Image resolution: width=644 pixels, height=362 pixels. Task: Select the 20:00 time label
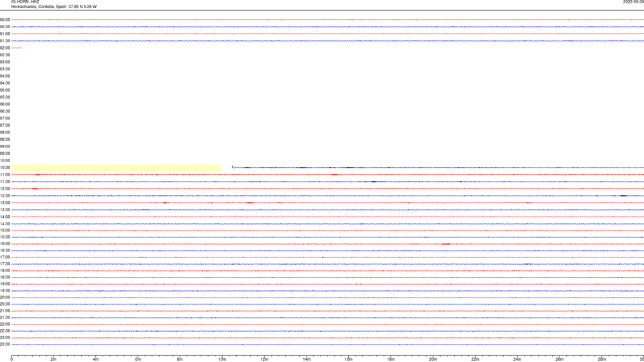coord(5,298)
